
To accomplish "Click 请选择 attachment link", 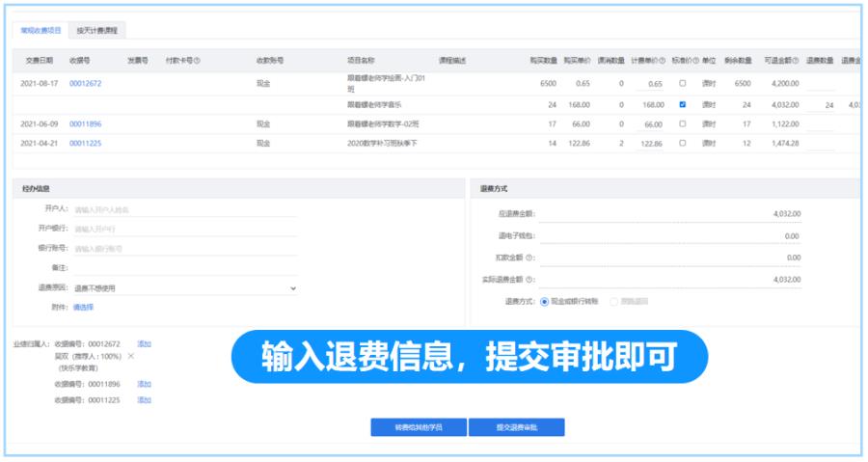I will (x=84, y=308).
